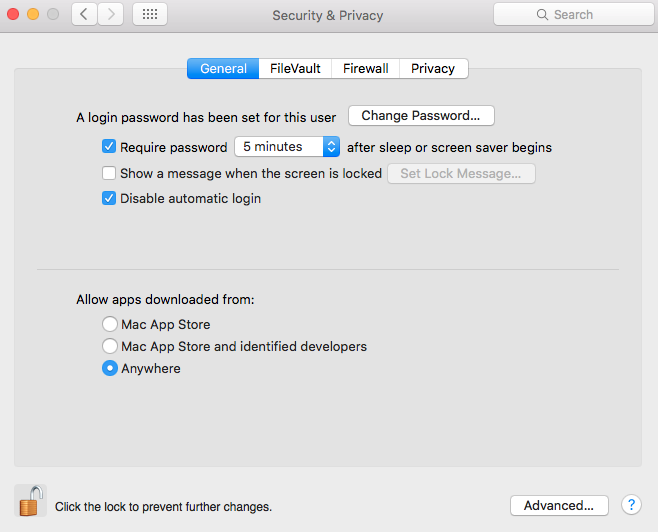
Task: Open the 5 minutes delay dropdown
Action: tap(287, 147)
